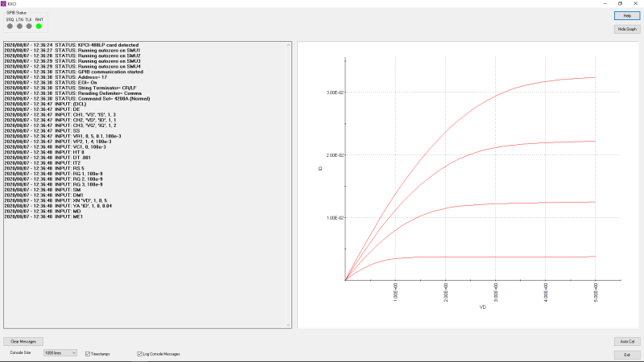Open Help
The height and width of the screenshot is (362, 644).
[x=626, y=15]
